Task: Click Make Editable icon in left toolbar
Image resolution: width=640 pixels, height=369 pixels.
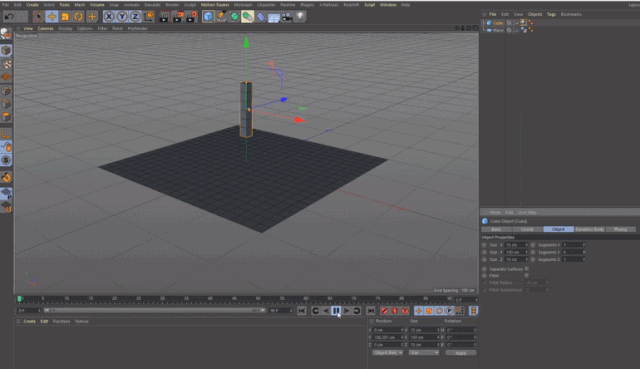Action: [x=6, y=34]
